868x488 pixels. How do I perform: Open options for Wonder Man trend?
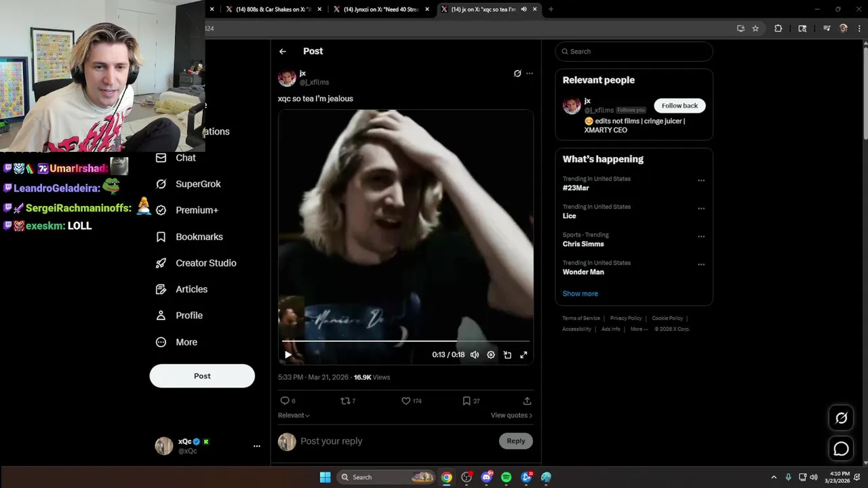[x=701, y=264]
